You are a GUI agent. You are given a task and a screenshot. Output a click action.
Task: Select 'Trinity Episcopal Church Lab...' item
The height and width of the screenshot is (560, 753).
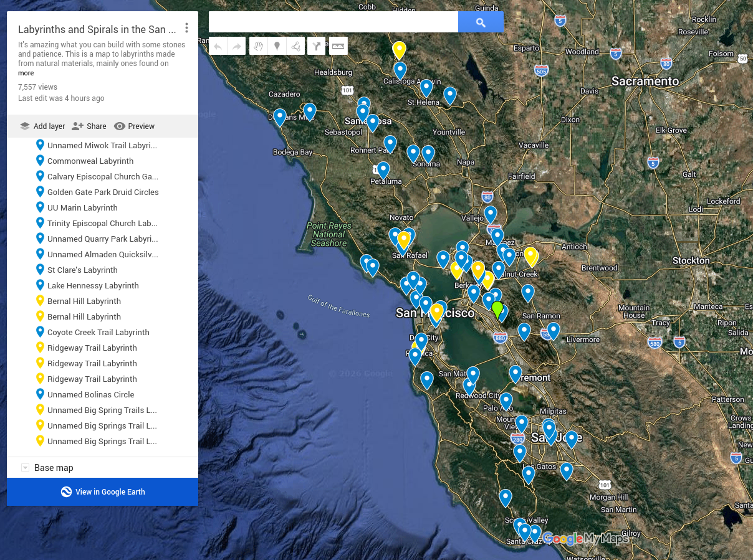pyautogui.click(x=102, y=223)
